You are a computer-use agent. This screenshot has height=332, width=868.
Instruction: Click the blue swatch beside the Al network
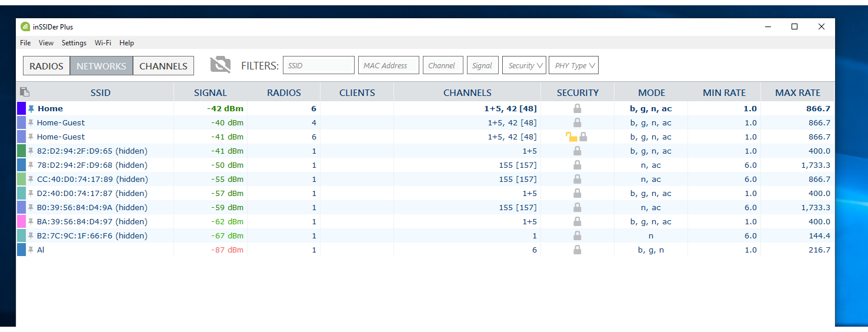point(21,250)
